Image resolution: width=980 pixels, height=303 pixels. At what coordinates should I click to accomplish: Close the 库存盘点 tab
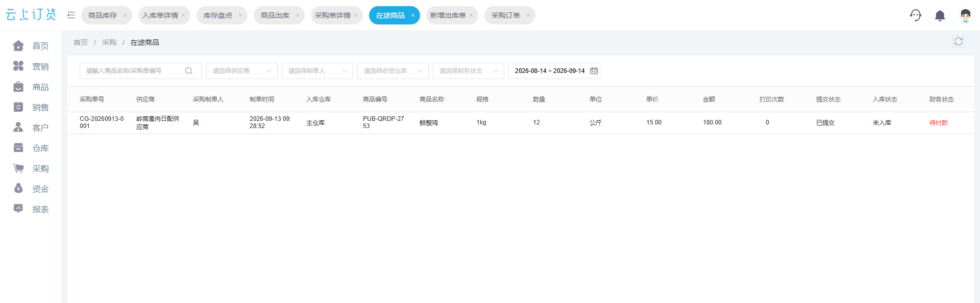click(240, 15)
